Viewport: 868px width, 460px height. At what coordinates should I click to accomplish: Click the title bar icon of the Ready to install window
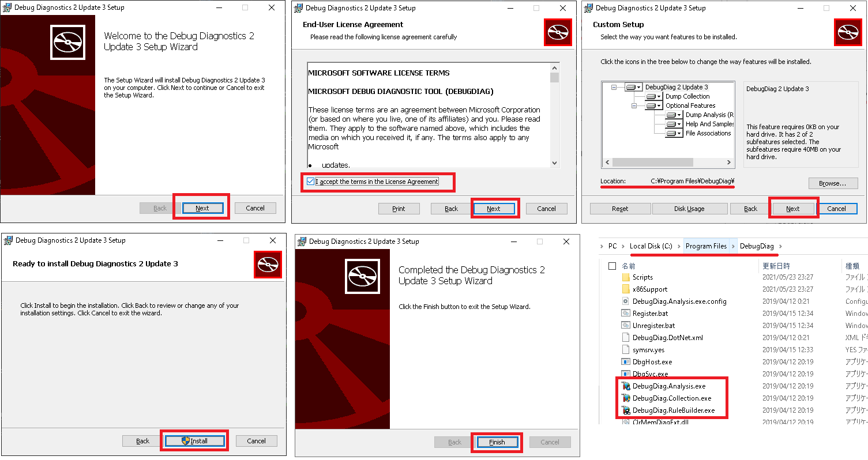[8, 240]
